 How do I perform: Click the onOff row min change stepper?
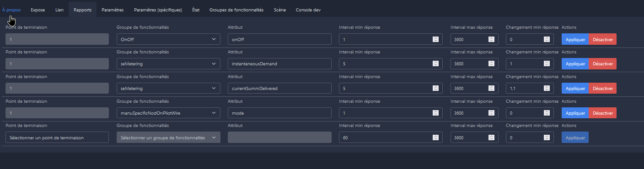coord(547,39)
